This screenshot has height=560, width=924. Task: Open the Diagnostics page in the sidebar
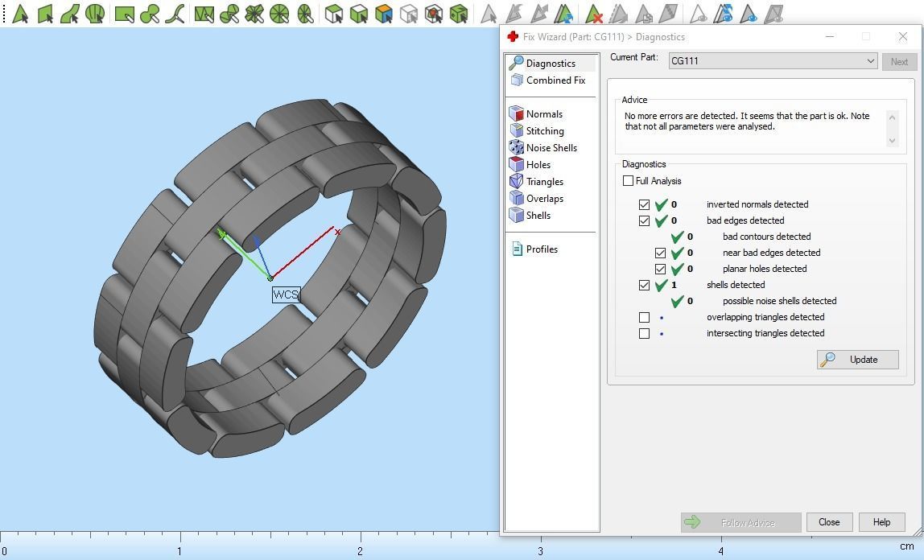click(x=551, y=63)
